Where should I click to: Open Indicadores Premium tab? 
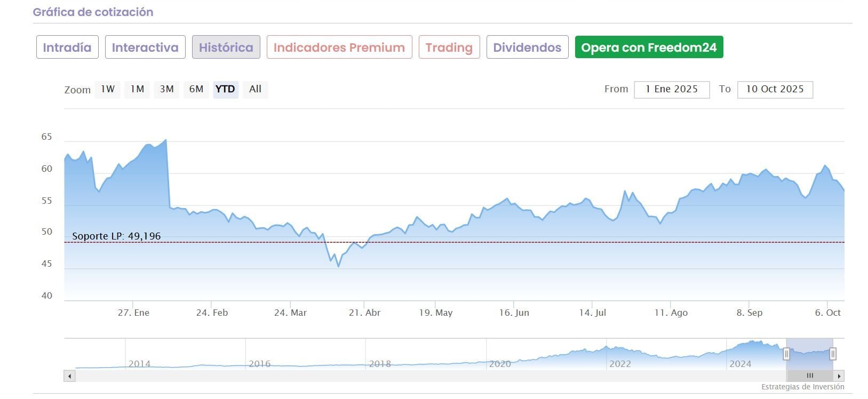point(339,47)
